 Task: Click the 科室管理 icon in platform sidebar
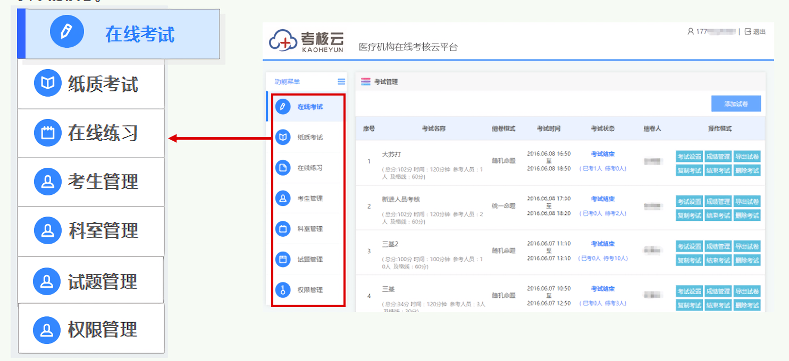click(283, 229)
